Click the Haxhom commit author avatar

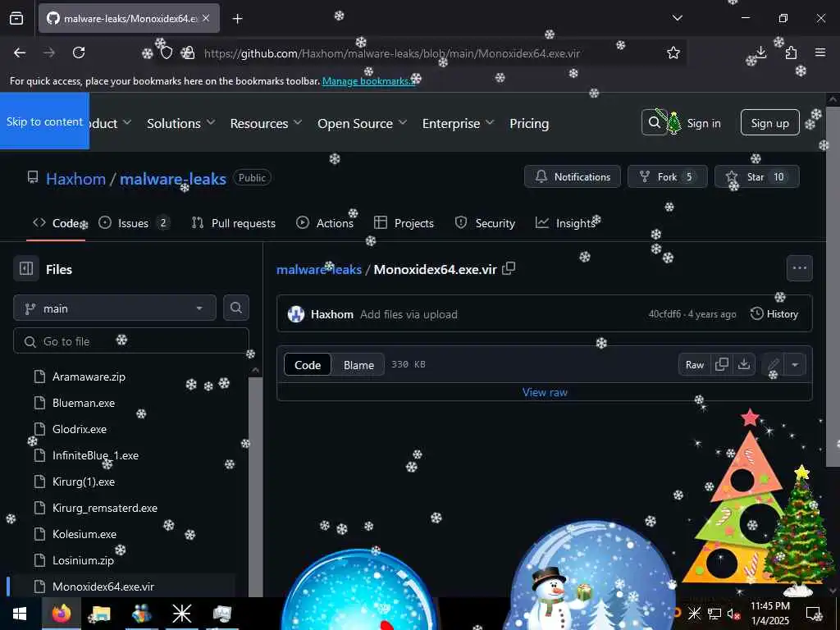(x=295, y=314)
